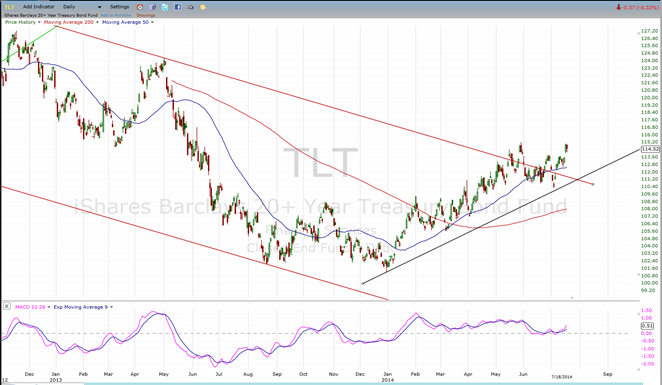The height and width of the screenshot is (385, 662).
Task: Open MACD 12 26 indicator dropdown
Action: tap(49, 307)
